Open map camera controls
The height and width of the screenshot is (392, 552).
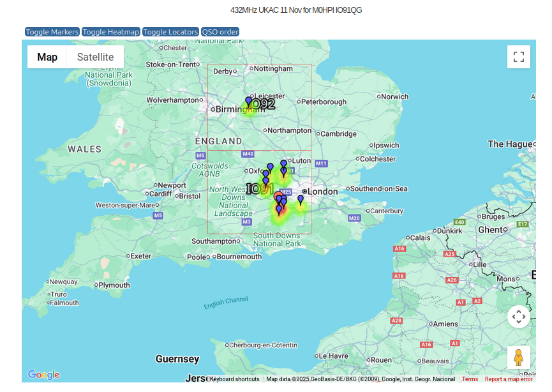[518, 317]
